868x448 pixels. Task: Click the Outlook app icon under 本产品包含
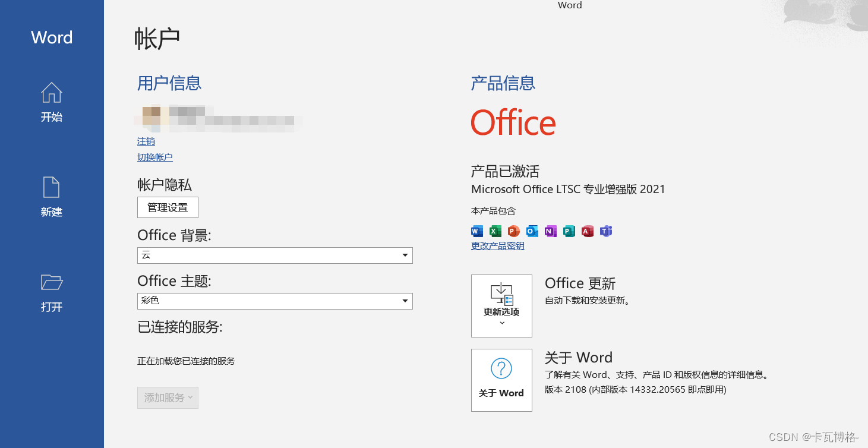pyautogui.click(x=532, y=231)
